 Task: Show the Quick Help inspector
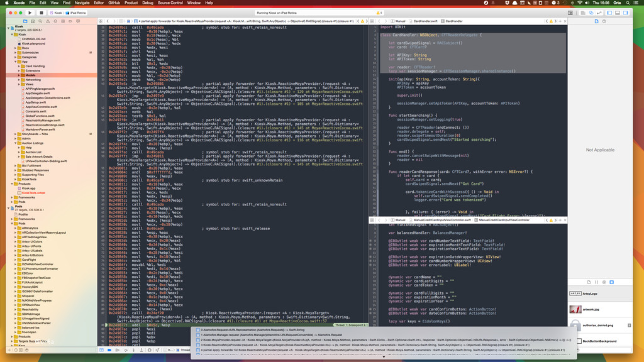604,21
